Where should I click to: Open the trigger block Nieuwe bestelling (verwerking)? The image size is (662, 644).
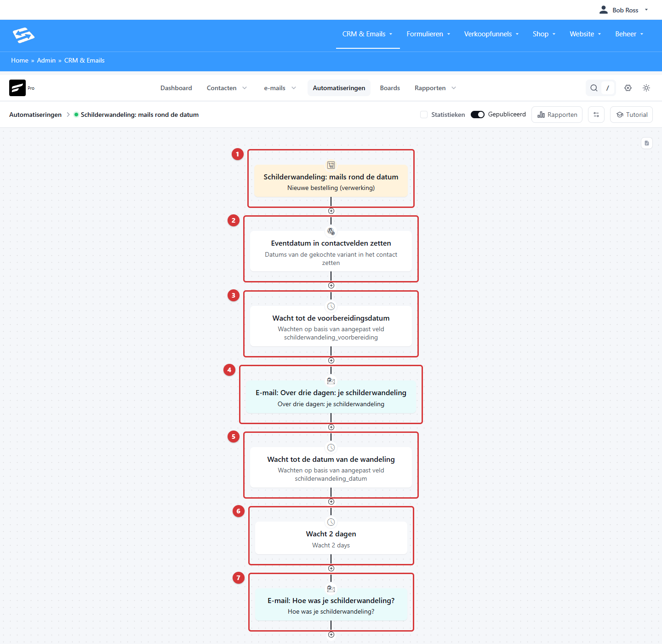(x=331, y=181)
